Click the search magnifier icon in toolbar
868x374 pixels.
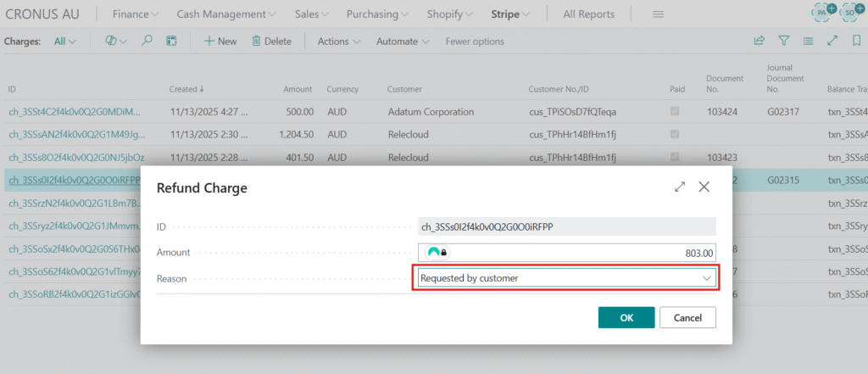tap(147, 41)
